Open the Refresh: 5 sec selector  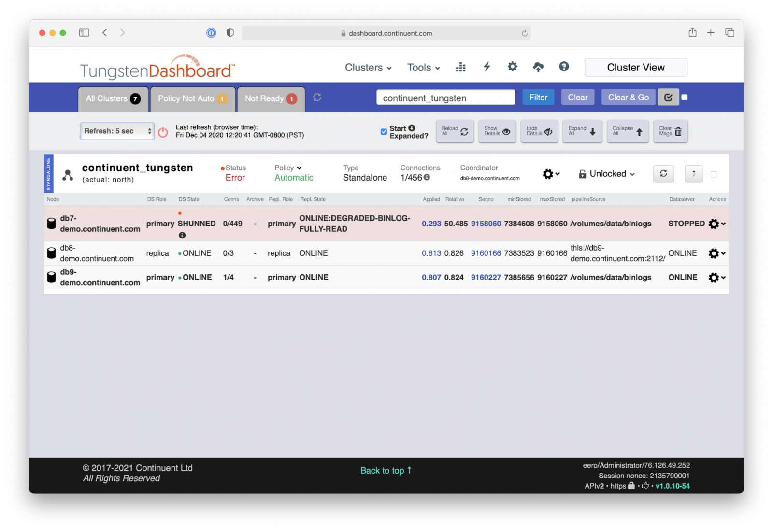(x=117, y=131)
